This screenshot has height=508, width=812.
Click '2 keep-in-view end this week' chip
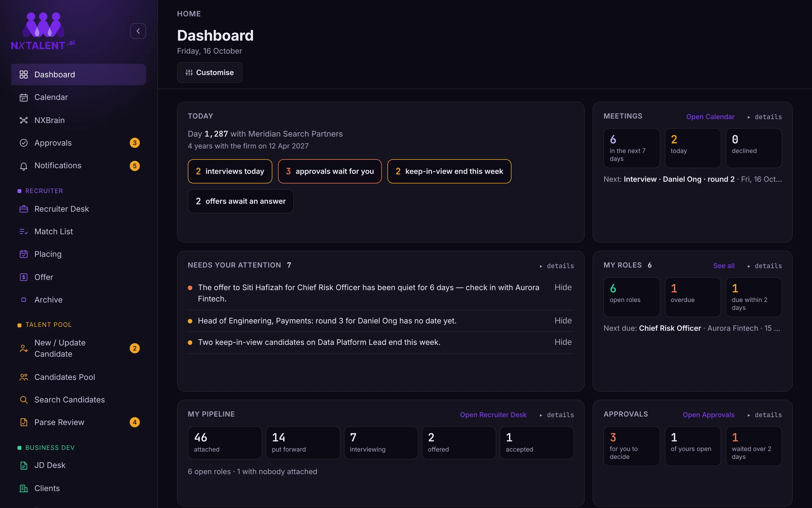(449, 171)
